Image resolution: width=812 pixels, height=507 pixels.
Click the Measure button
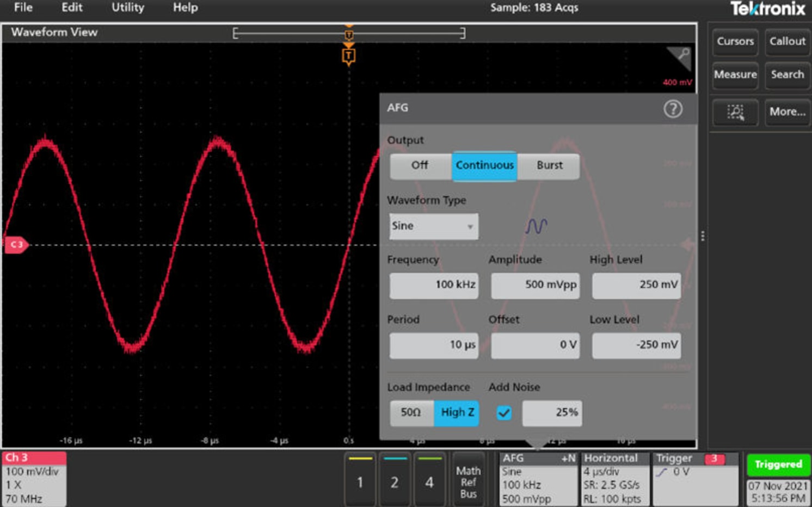click(x=735, y=76)
